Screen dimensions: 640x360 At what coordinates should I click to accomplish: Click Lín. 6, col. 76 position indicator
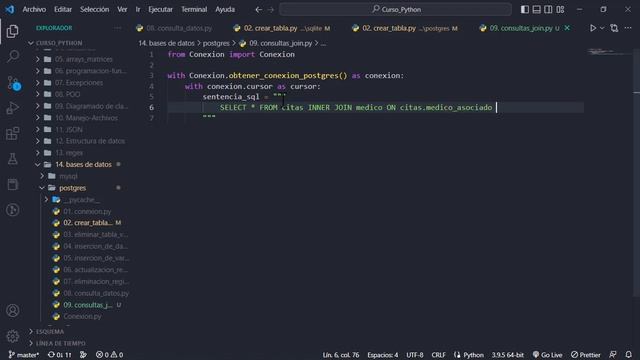pos(341,355)
